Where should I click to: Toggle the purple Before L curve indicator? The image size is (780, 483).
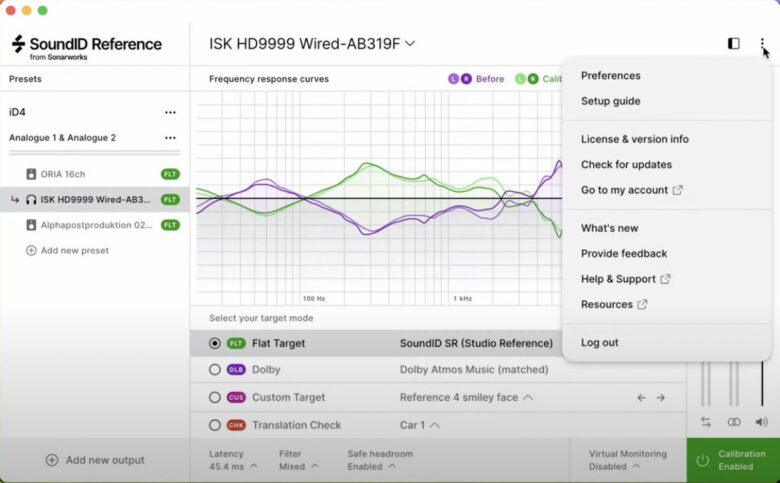tap(453, 79)
